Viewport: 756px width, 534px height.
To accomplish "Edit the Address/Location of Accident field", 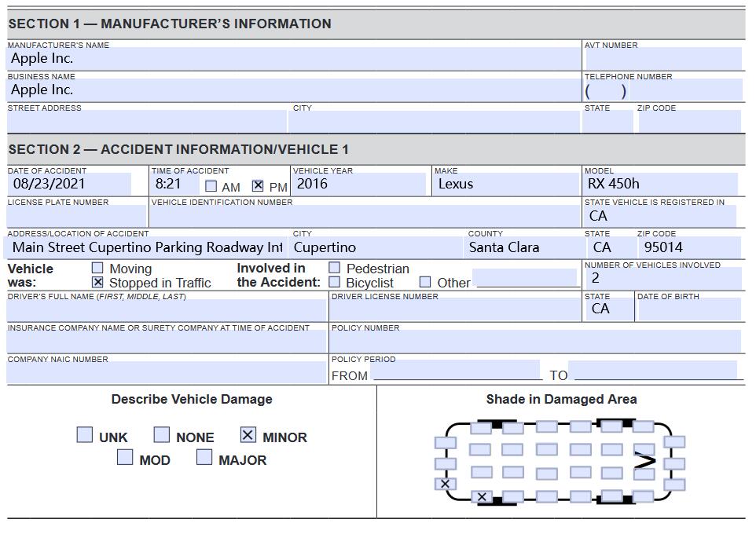I will [147, 247].
